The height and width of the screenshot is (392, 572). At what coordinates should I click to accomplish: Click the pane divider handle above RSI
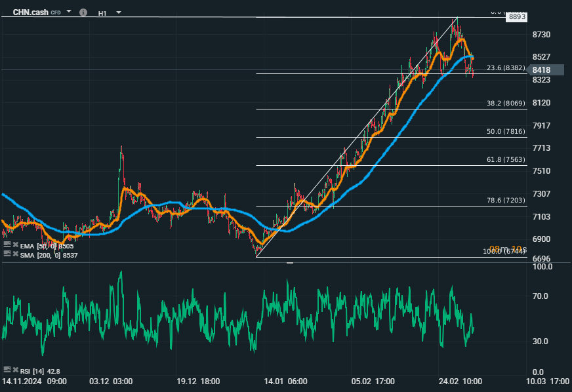(290, 263)
